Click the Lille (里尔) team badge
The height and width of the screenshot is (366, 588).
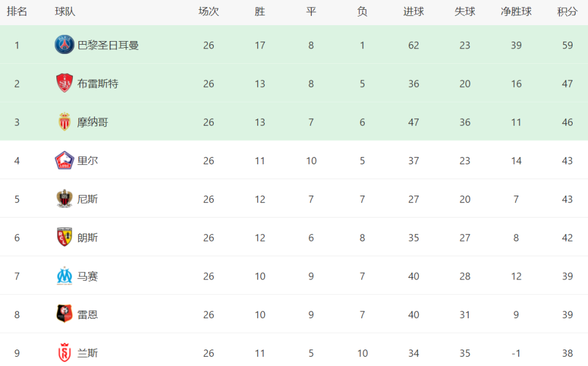click(64, 161)
